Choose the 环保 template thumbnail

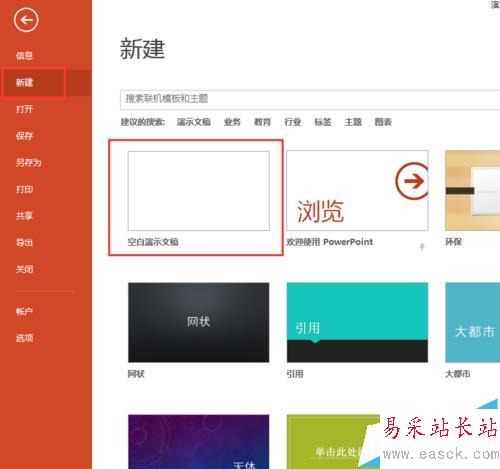coord(473,190)
